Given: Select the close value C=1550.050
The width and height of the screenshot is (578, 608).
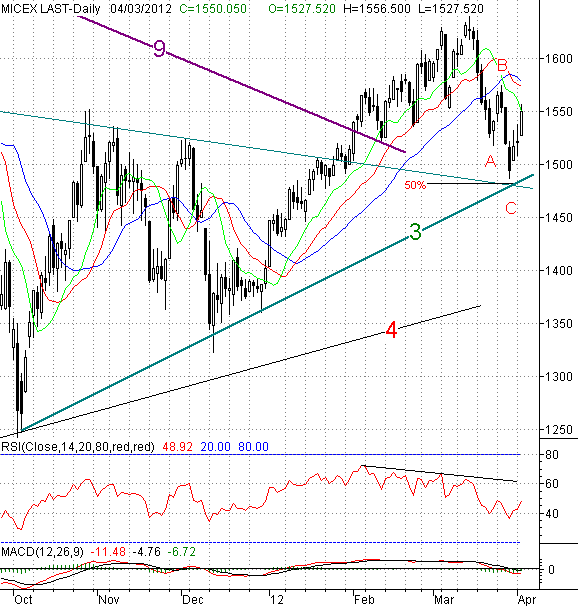Looking at the screenshot, I should (213, 9).
